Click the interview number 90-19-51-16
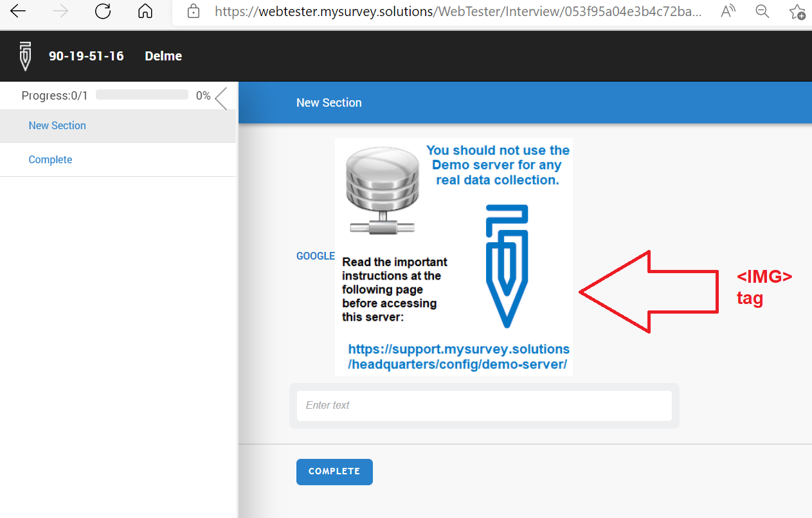The height and width of the screenshot is (518, 812). pos(86,56)
